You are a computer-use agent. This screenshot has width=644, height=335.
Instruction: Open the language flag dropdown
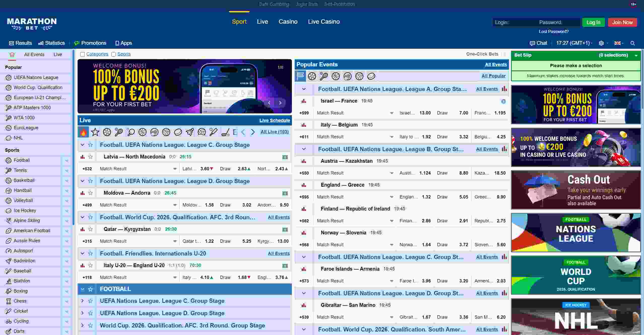[x=619, y=43]
